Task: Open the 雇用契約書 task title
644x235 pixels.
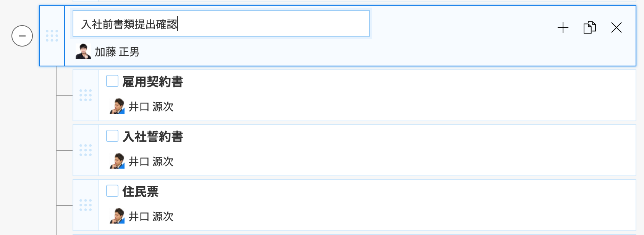Action: pyautogui.click(x=153, y=82)
